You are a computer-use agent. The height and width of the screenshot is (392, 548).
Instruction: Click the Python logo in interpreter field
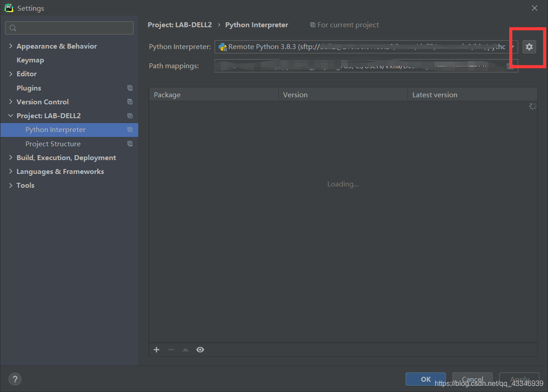(222, 47)
